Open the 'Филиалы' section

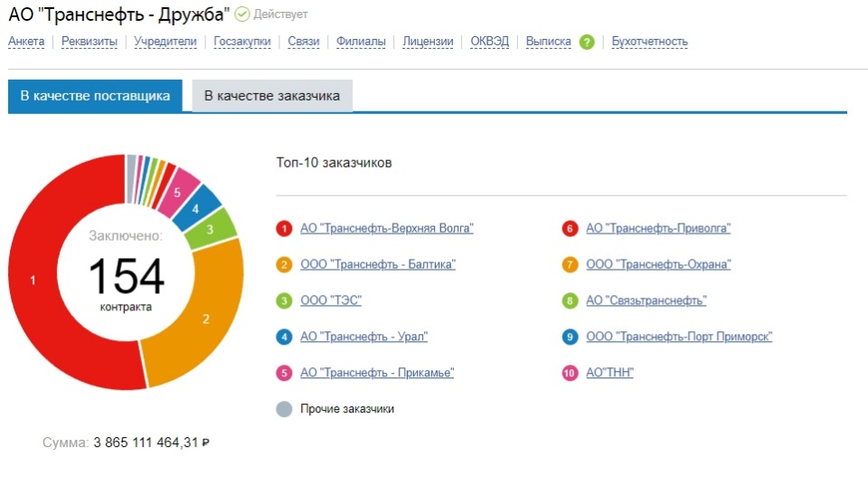coord(361,42)
